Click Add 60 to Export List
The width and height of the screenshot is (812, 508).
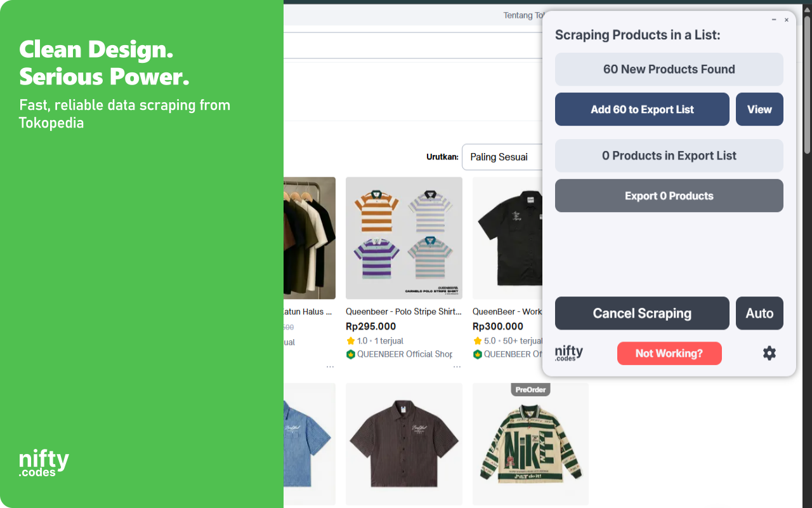(642, 109)
